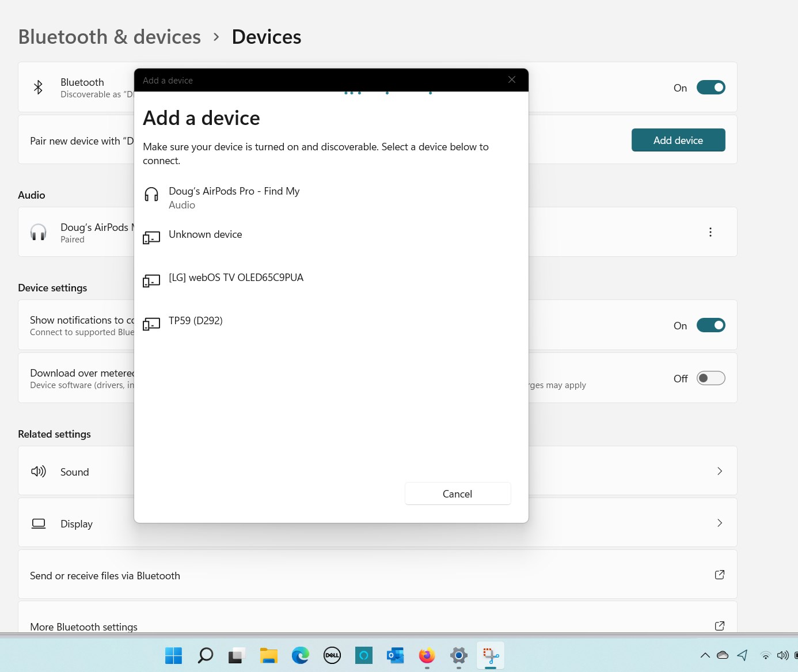Launch Microsoft Edge from taskbar
This screenshot has width=798, height=672.
point(300,655)
